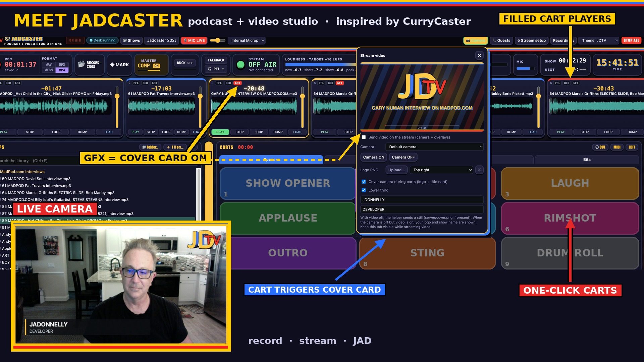Select 74 MADPOD.COM Billy Idol's Guitarist interview

click(65, 199)
